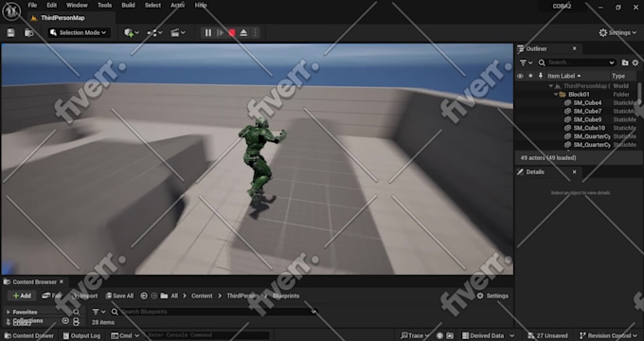Click the SM_Cube4 static mesh icon
This screenshot has width=644, height=341.
[567, 102]
